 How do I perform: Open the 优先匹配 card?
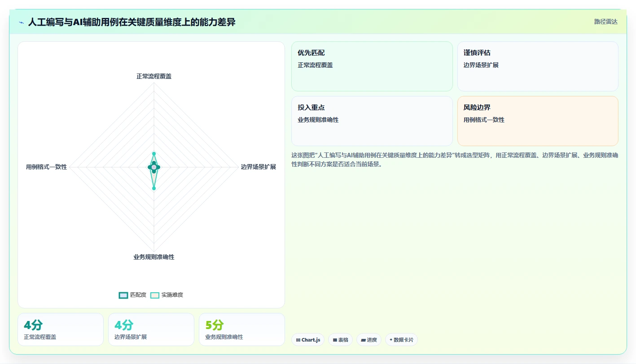tap(372, 66)
